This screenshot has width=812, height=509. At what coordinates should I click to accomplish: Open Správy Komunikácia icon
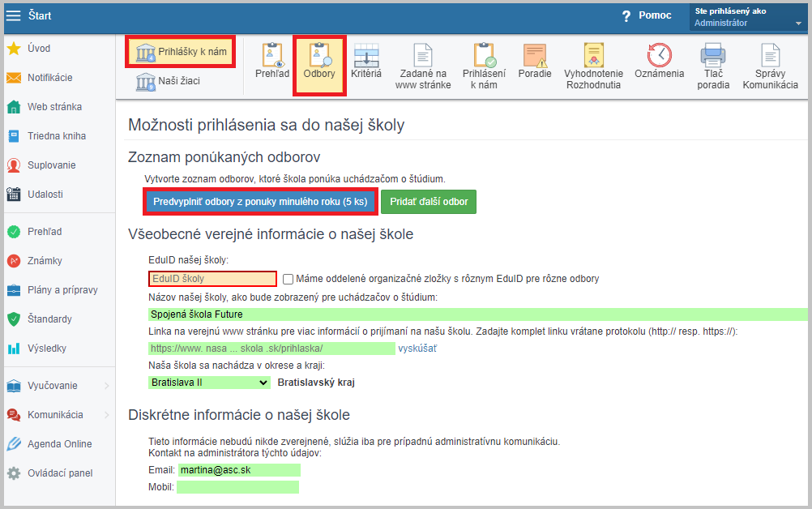770,56
